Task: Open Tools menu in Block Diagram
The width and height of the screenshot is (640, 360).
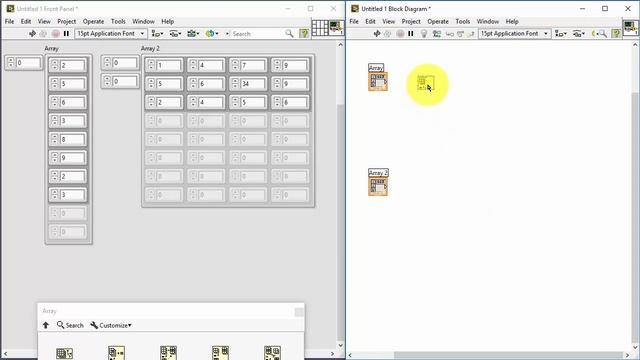Action: point(462,21)
